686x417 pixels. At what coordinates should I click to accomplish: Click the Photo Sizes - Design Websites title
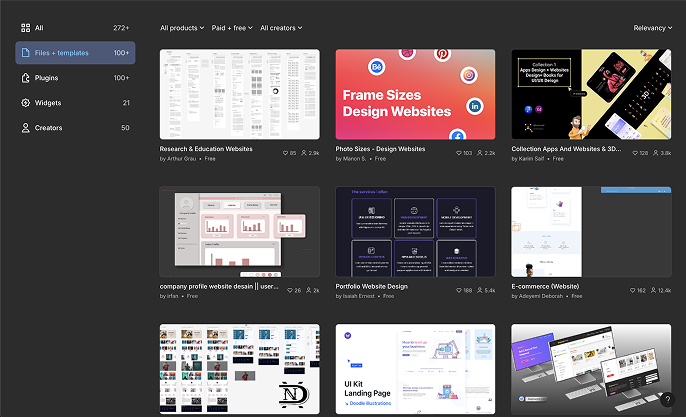click(380, 149)
